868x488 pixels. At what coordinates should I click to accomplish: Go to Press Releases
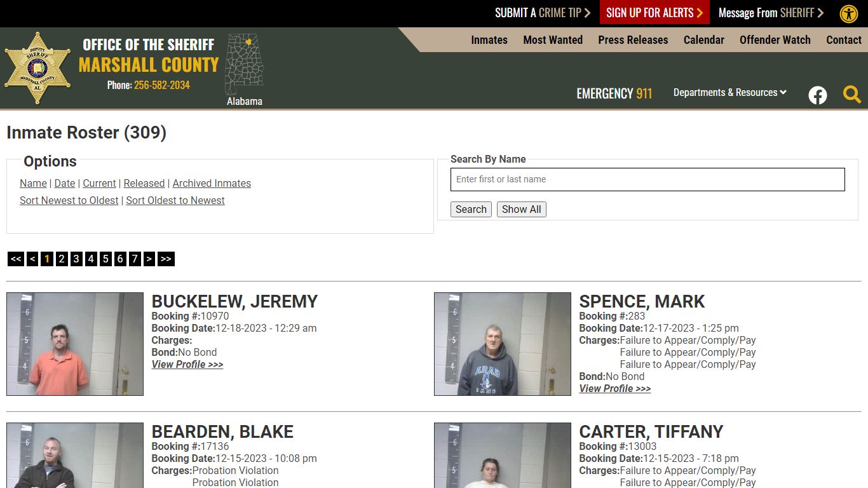click(x=633, y=39)
